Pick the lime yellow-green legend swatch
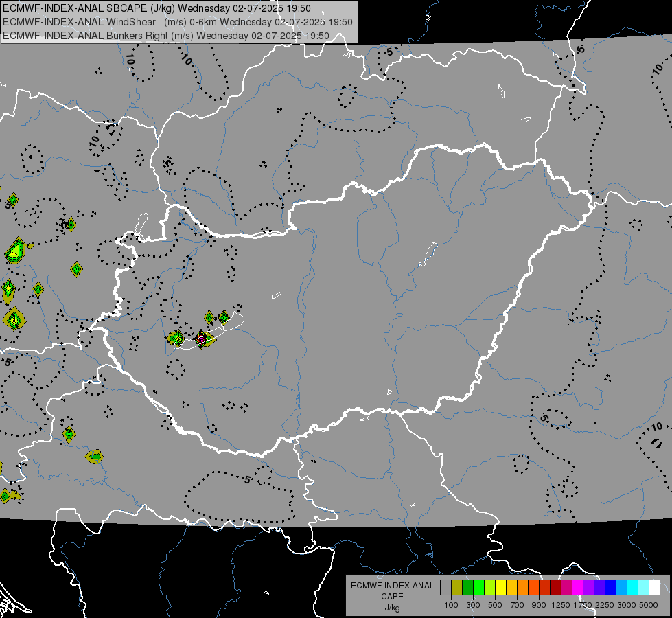This screenshot has height=618, width=672. (490, 587)
